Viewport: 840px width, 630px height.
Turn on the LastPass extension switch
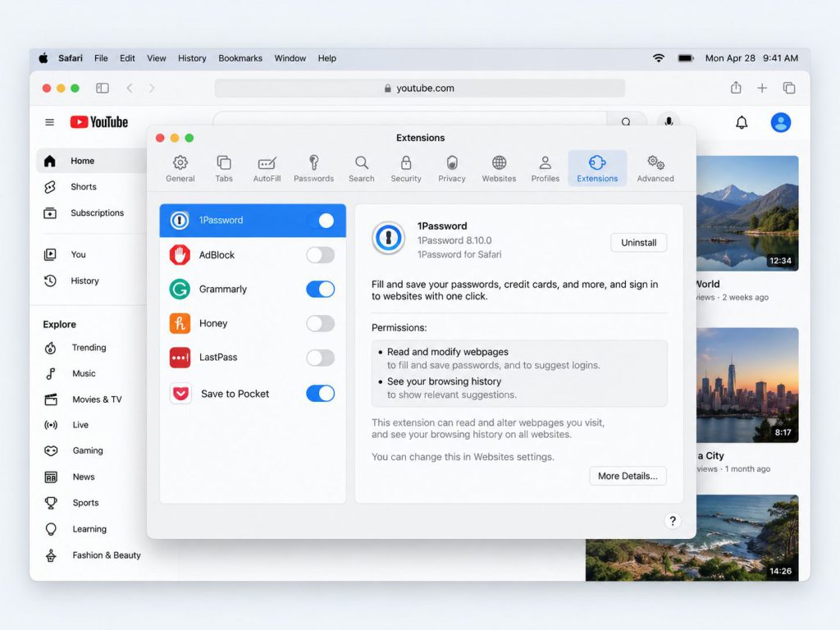321,358
